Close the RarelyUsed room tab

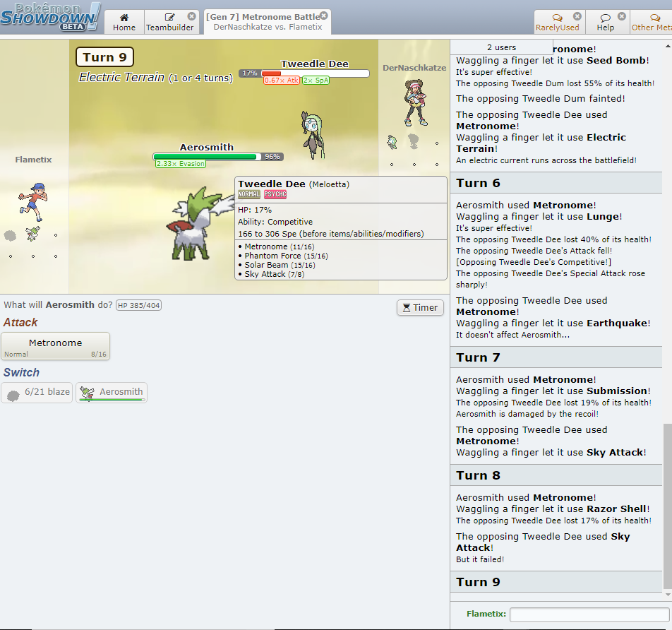pyautogui.click(x=577, y=16)
